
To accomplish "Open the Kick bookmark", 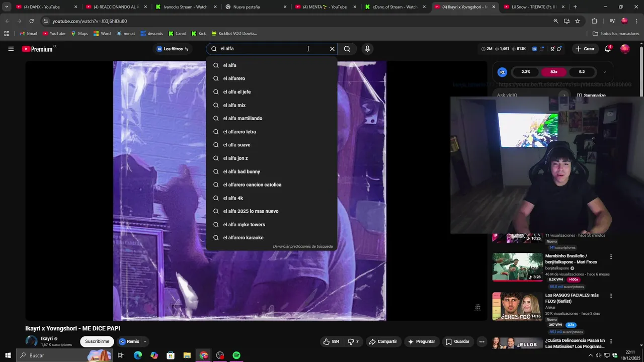I will (198, 34).
